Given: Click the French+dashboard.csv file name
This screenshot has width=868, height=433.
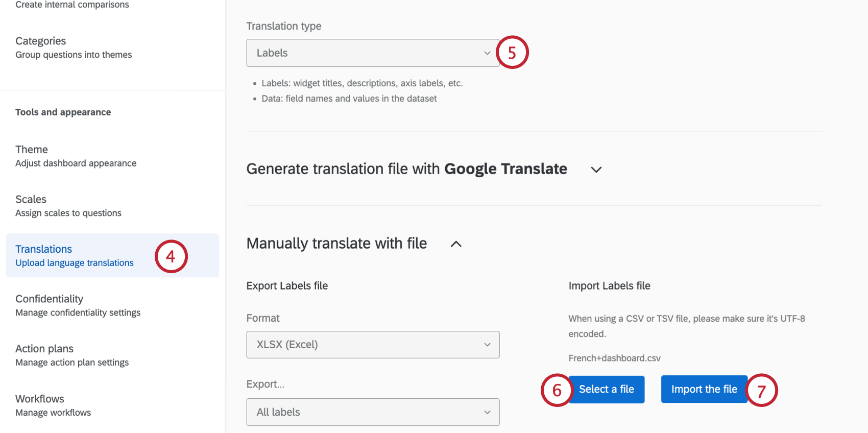Looking at the screenshot, I should (x=614, y=358).
